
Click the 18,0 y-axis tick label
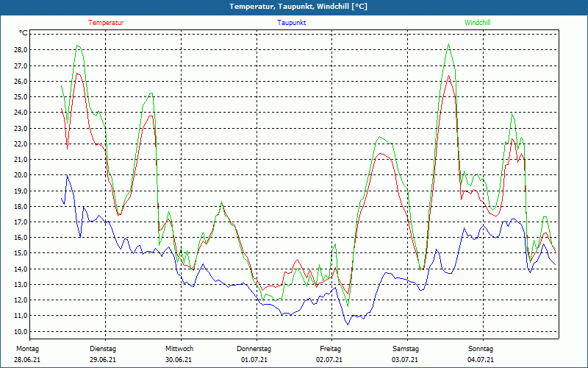coord(20,206)
